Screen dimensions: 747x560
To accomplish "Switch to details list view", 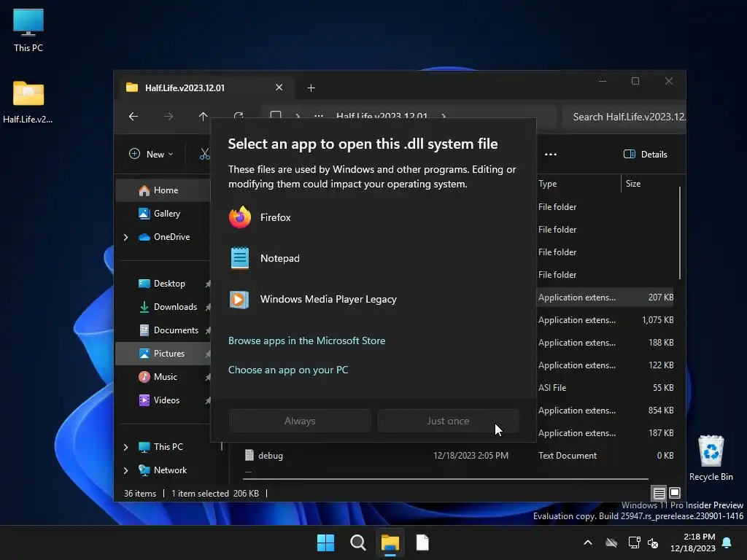I will click(659, 493).
